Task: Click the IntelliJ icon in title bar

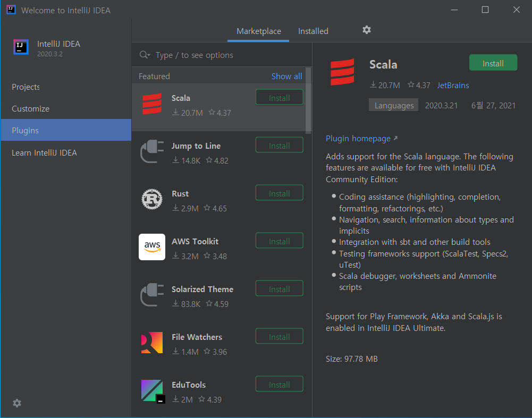Action: (x=11, y=10)
